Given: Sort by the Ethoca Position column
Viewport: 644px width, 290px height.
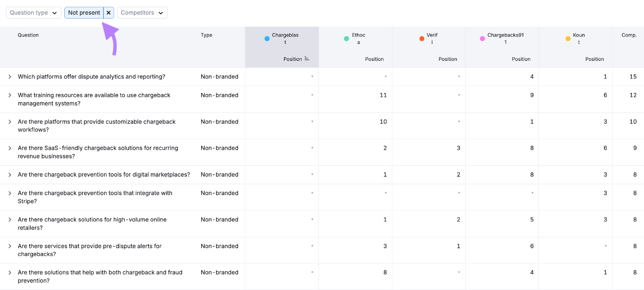Looking at the screenshot, I should click(x=374, y=59).
